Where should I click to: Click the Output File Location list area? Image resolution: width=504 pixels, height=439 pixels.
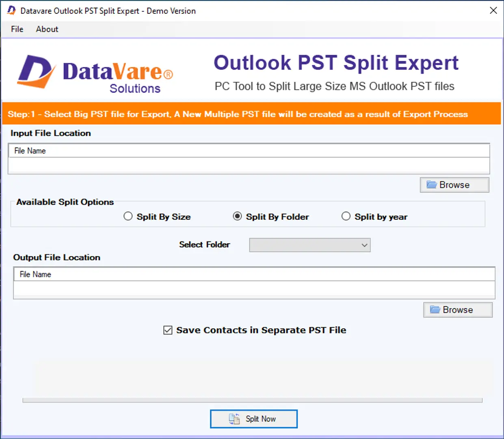254,289
